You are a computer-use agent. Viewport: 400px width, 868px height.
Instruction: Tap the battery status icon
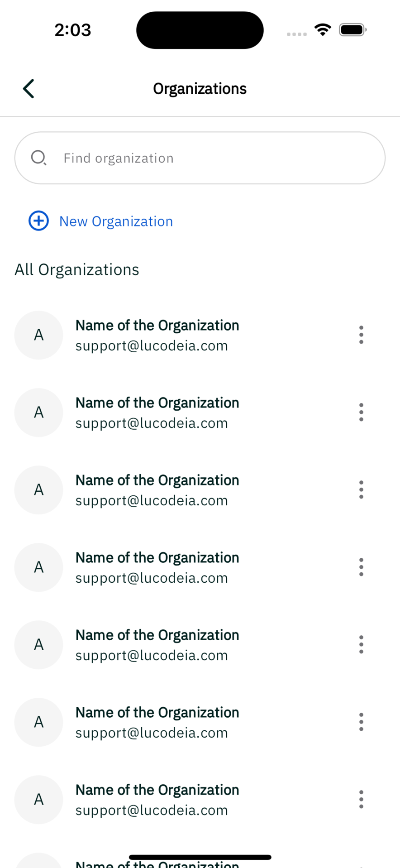352,30
